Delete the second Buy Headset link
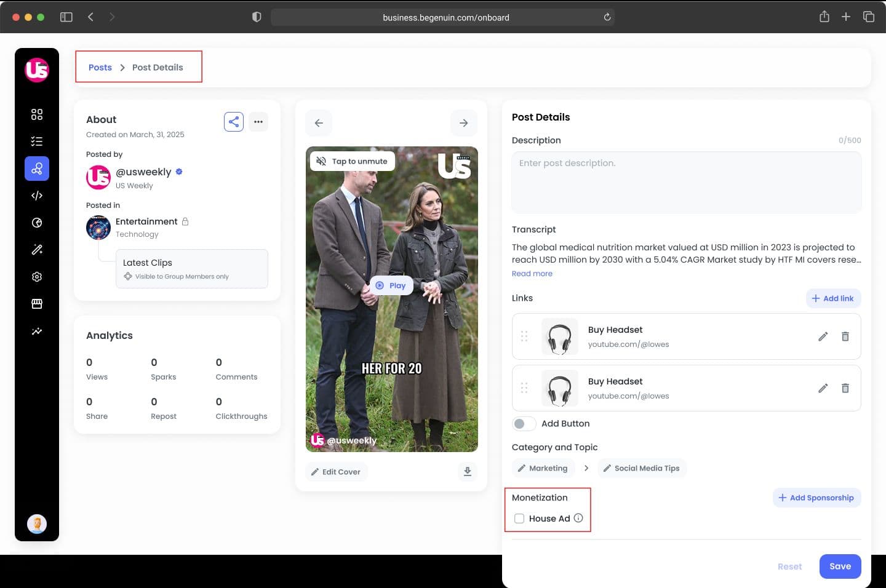The height and width of the screenshot is (588, 886). [845, 388]
